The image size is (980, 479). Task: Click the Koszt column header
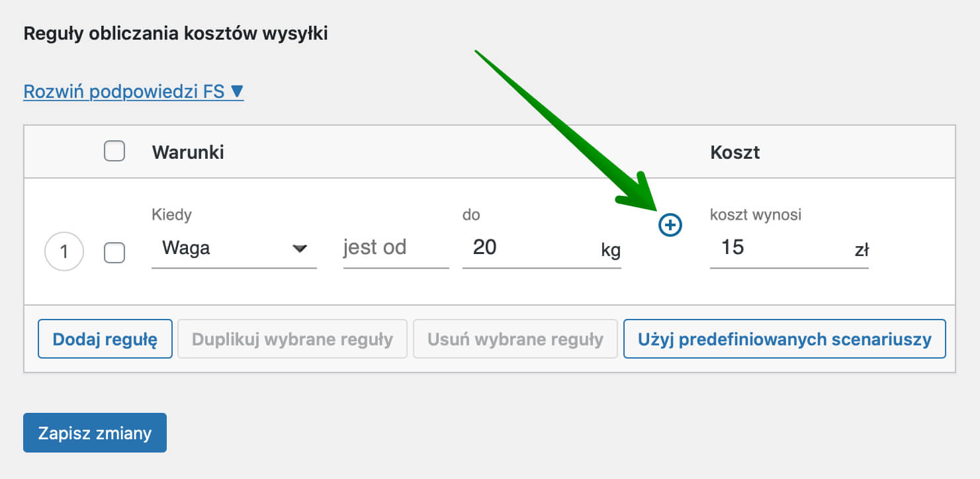735,153
